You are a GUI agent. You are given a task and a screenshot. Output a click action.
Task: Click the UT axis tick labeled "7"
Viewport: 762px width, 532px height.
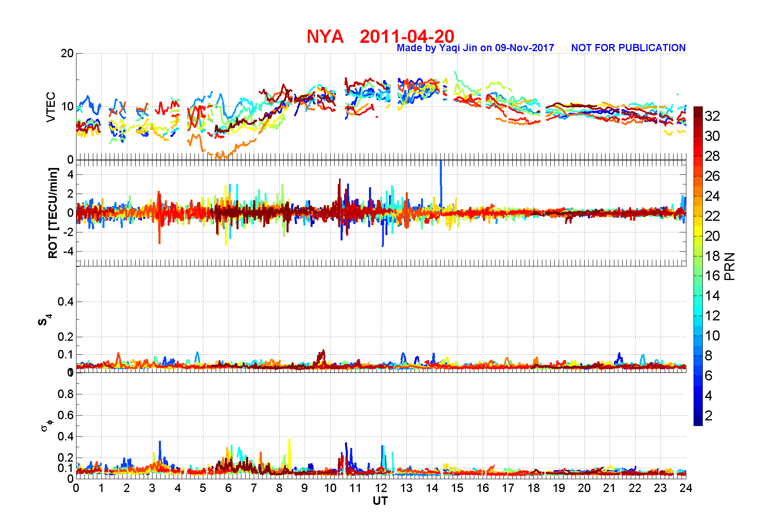254,488
